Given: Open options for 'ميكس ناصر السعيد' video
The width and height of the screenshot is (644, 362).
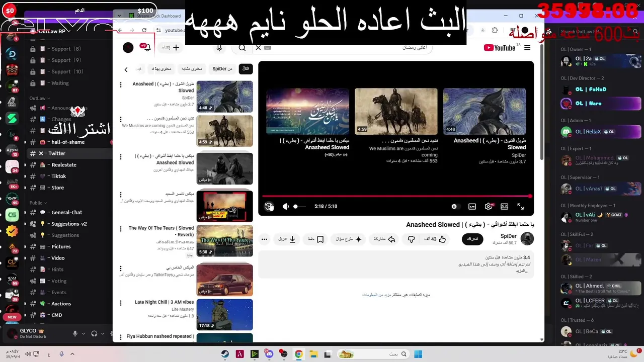Looking at the screenshot, I should [120, 195].
